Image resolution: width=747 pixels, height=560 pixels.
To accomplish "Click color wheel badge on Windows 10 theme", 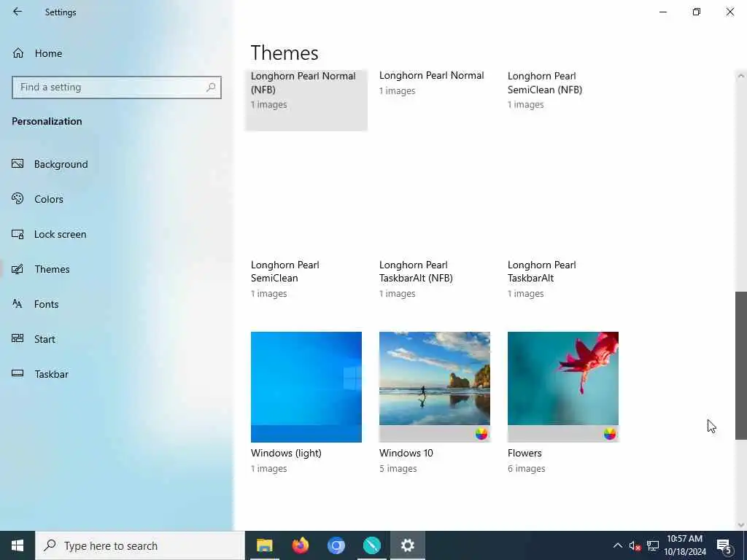I will (481, 434).
